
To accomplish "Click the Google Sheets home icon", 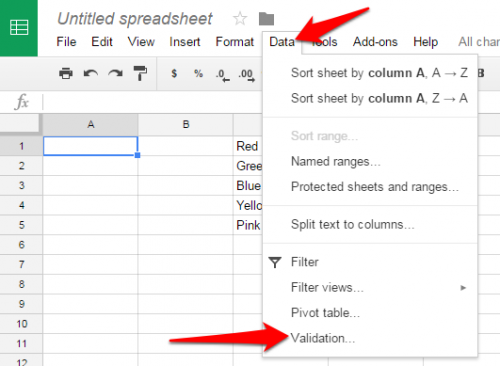I will [x=19, y=28].
